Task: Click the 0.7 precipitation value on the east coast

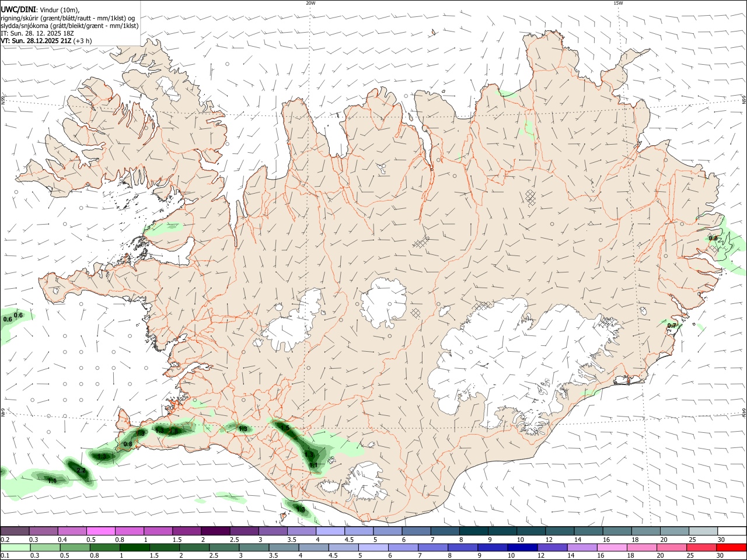Action: (x=671, y=325)
